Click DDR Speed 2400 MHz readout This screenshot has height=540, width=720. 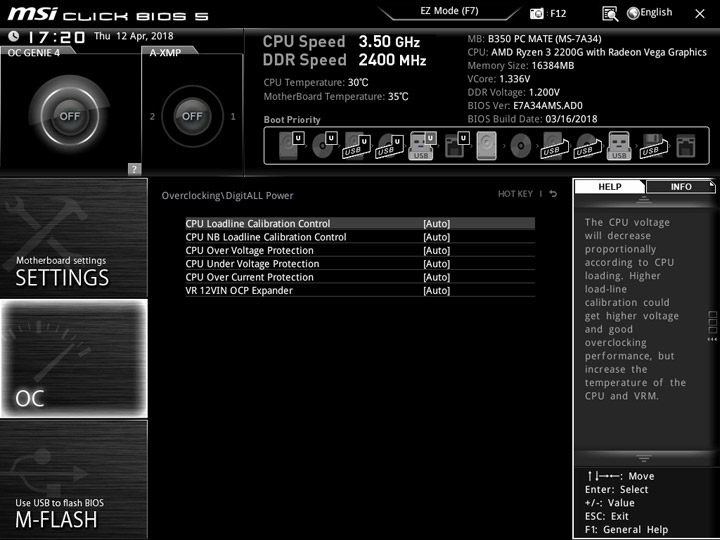coord(344,60)
